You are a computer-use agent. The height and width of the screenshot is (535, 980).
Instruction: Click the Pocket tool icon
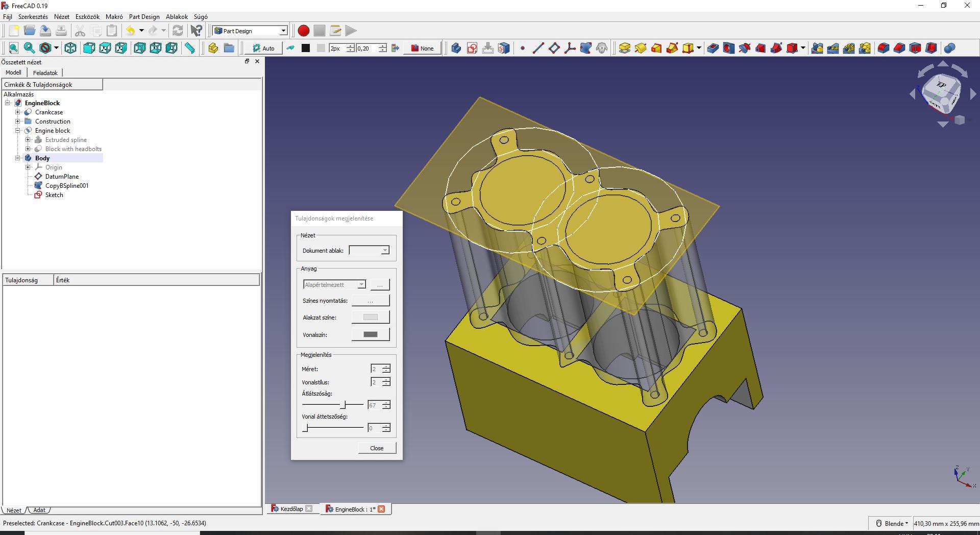click(x=713, y=48)
